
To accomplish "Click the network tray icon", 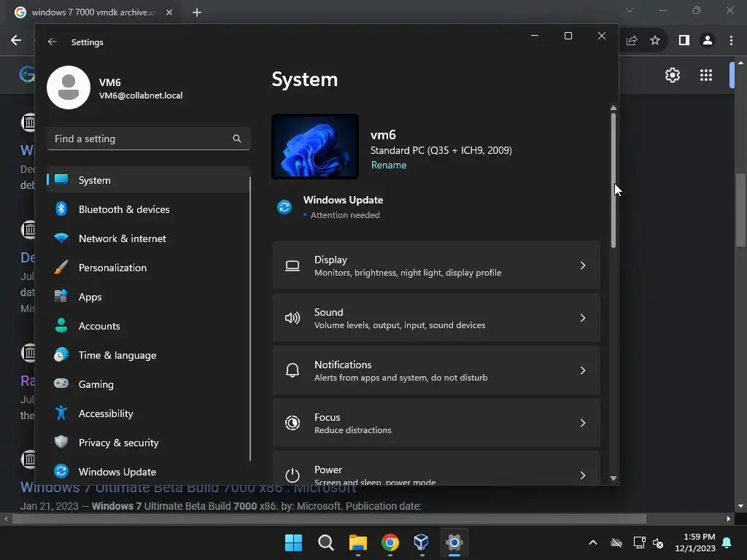I will [x=639, y=542].
